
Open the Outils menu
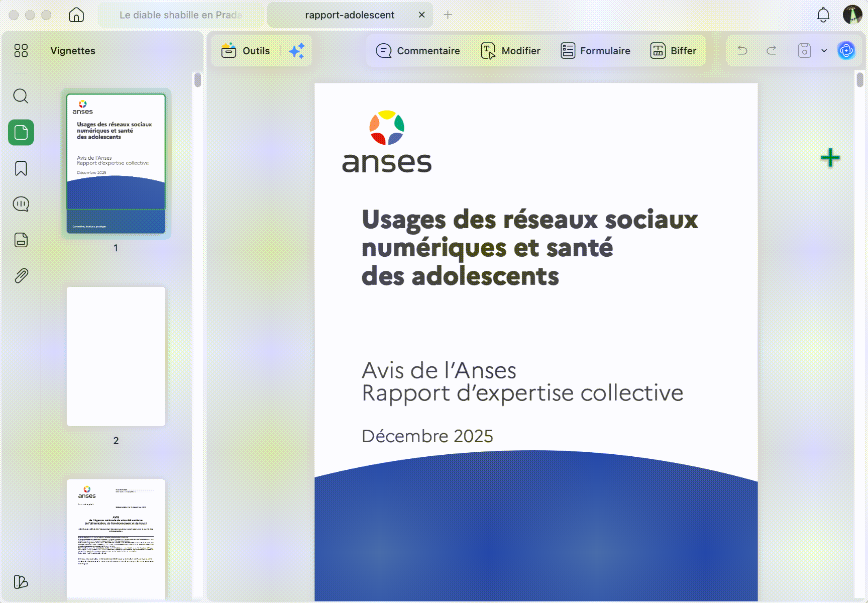point(246,51)
